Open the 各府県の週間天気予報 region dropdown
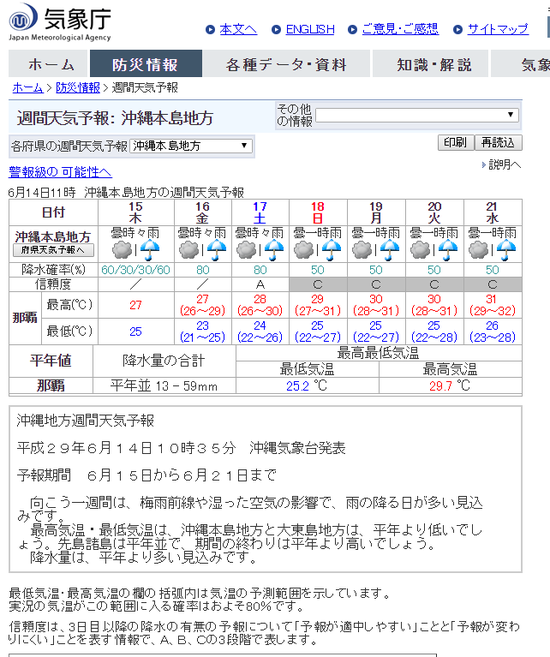Image resolution: width=550 pixels, height=657 pixels. tap(191, 146)
